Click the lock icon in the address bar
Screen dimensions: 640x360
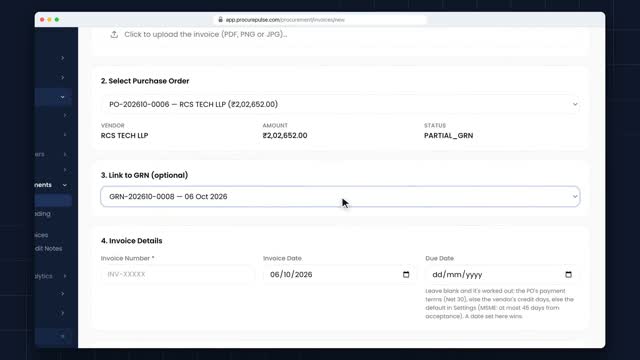click(220, 20)
